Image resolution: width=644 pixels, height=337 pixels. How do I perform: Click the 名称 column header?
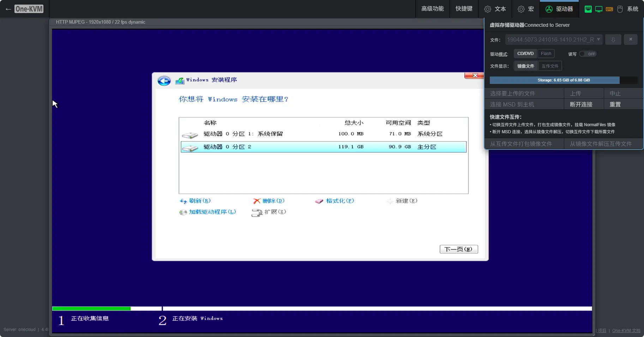click(x=210, y=123)
